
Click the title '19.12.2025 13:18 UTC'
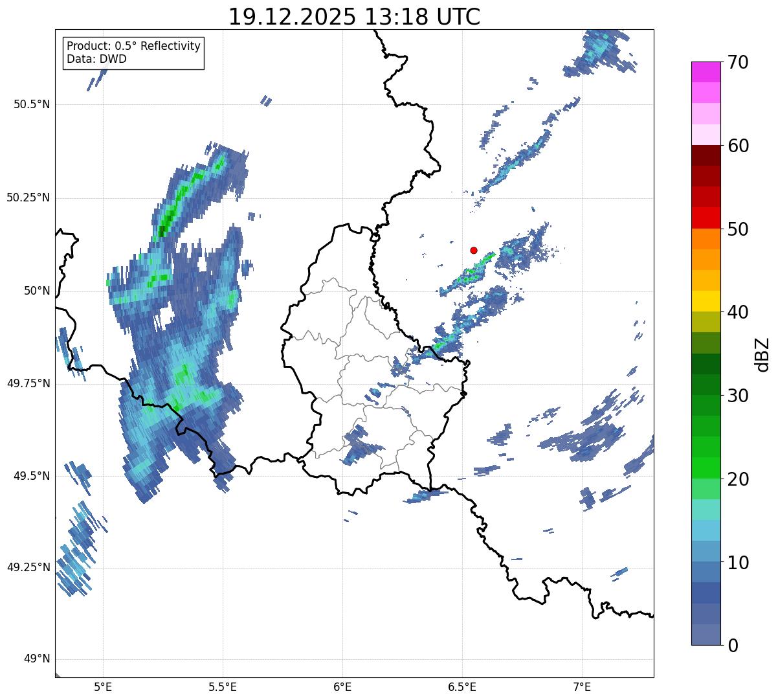coord(354,17)
